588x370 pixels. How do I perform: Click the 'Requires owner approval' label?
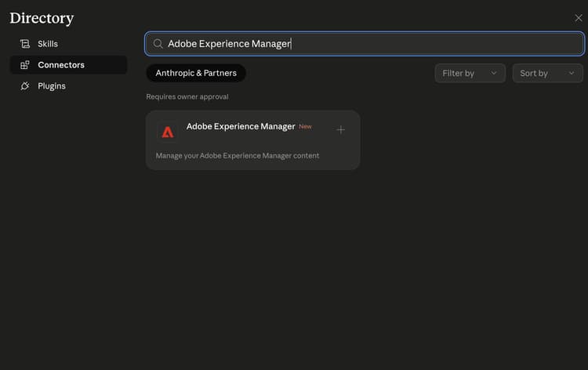(187, 96)
